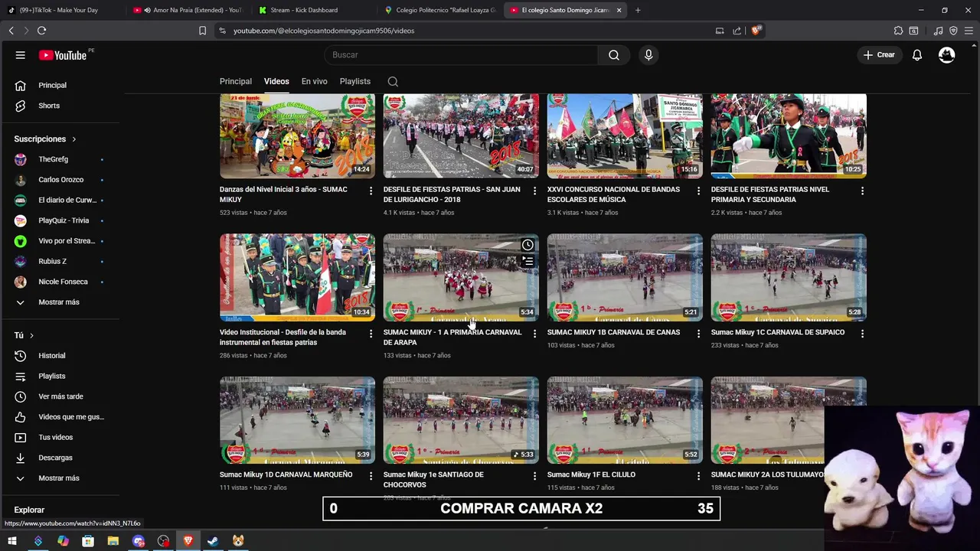The width and height of the screenshot is (980, 551).
Task: Click the Crear button
Action: pos(879,55)
